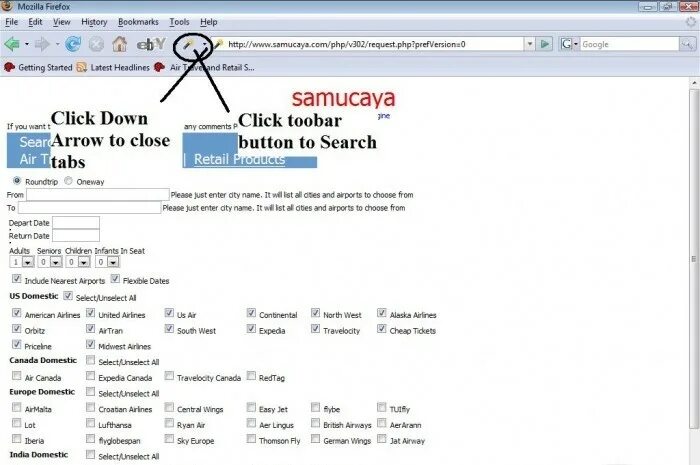The width and height of the screenshot is (700, 465).
Task: Select the Oneway radio button
Action: (68, 181)
